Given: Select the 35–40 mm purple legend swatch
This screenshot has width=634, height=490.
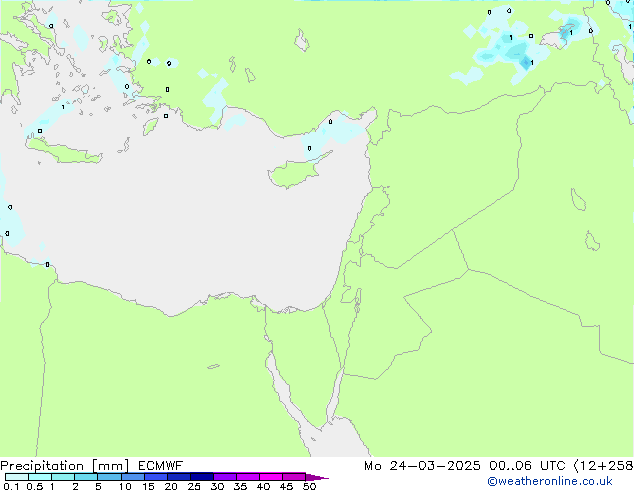Looking at the screenshot, I should 248,477.
